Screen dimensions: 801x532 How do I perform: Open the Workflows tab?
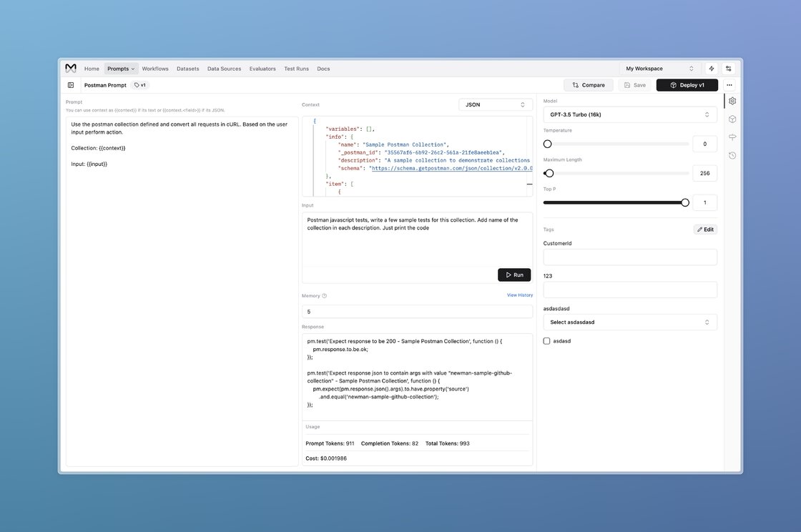click(x=155, y=69)
